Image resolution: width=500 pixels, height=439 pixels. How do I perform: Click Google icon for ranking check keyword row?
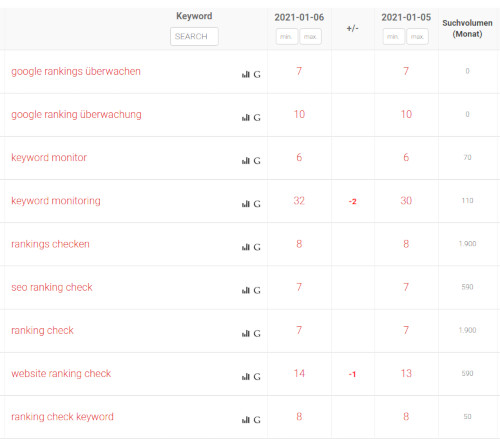coord(257,420)
